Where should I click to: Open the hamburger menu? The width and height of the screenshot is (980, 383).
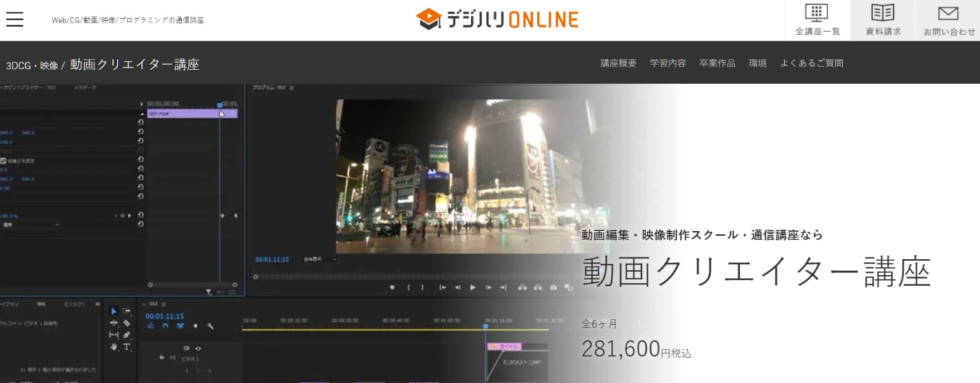tap(15, 20)
